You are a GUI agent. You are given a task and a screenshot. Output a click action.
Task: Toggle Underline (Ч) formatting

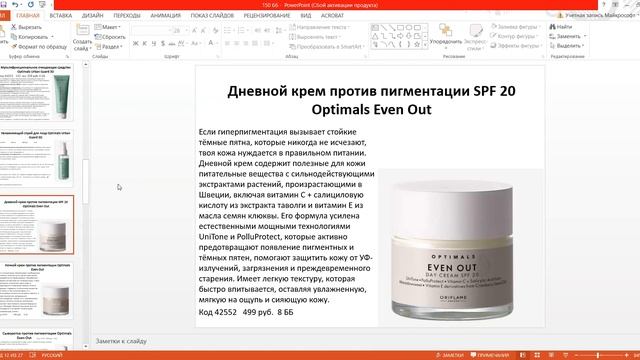(154, 43)
